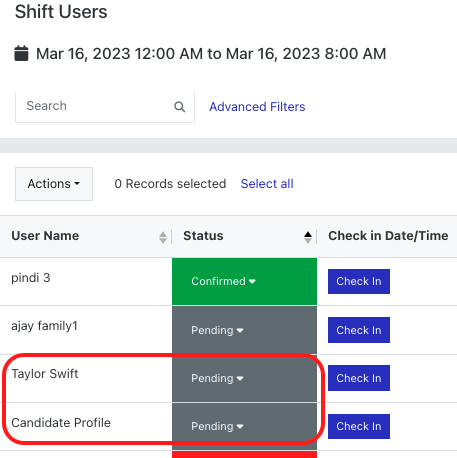Open Confirmed status dropdown for pindi 3

(223, 281)
